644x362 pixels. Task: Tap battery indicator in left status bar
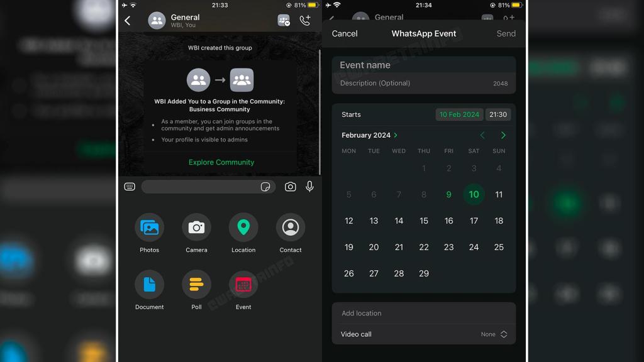point(313,5)
